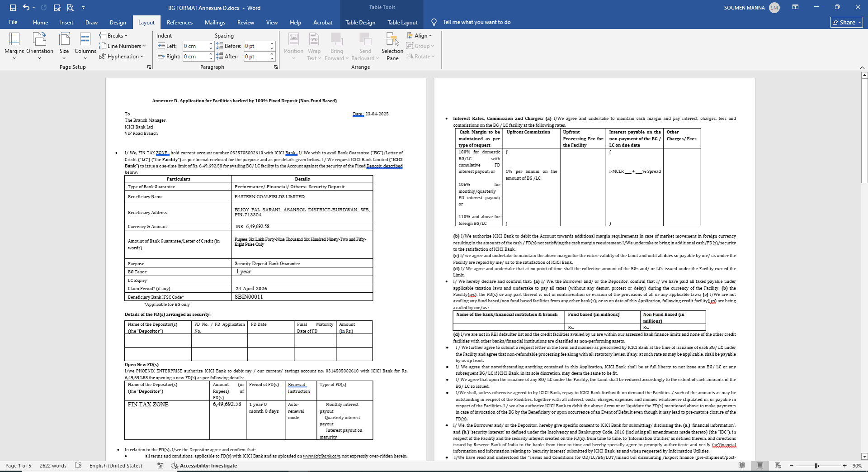
Task: Click the macro recording icon in status bar
Action: click(x=160, y=466)
